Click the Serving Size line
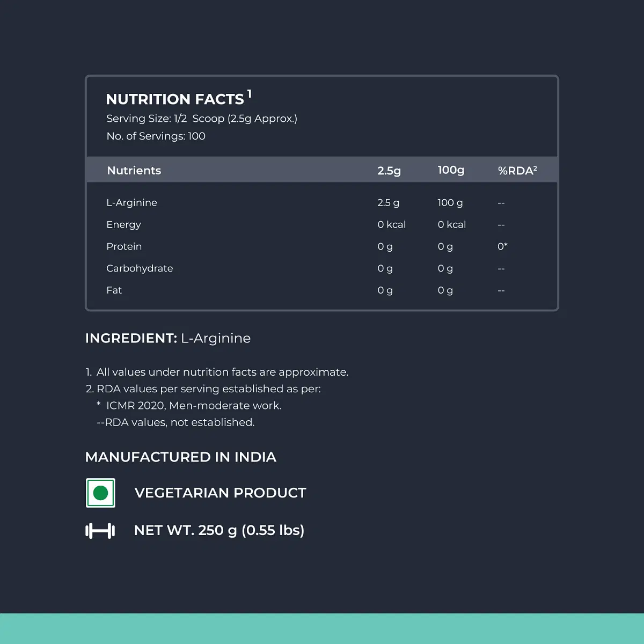644x644 pixels. click(202, 119)
